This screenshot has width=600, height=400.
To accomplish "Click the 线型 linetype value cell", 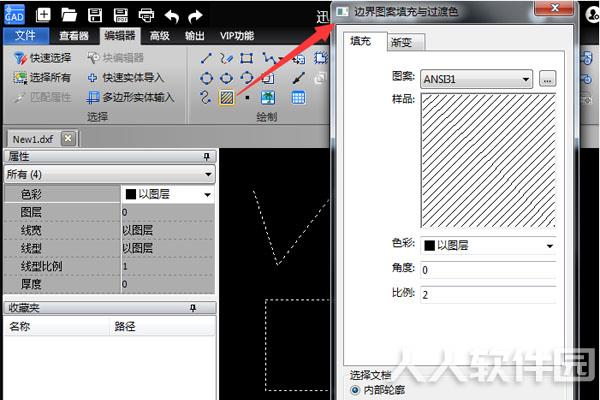I will coord(167,248).
